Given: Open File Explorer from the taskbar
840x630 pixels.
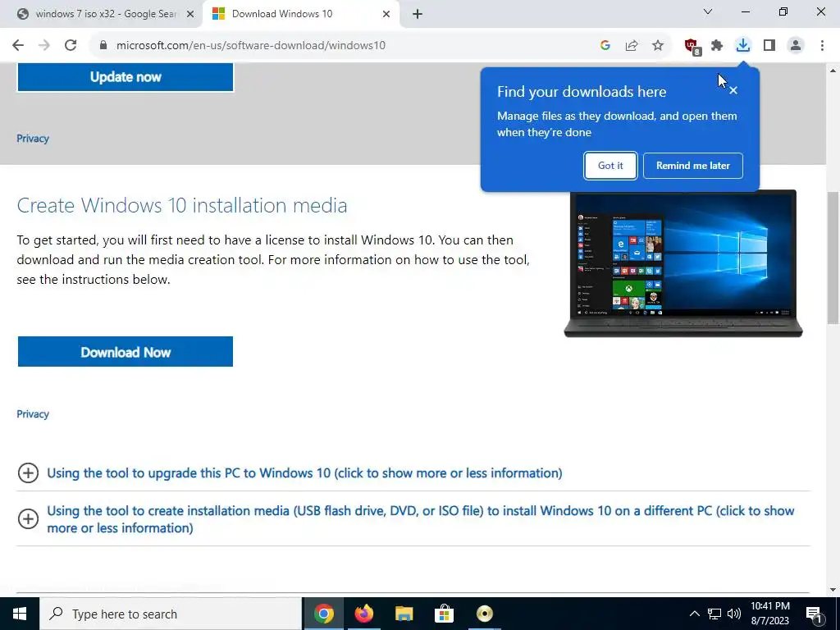Looking at the screenshot, I should click(404, 614).
